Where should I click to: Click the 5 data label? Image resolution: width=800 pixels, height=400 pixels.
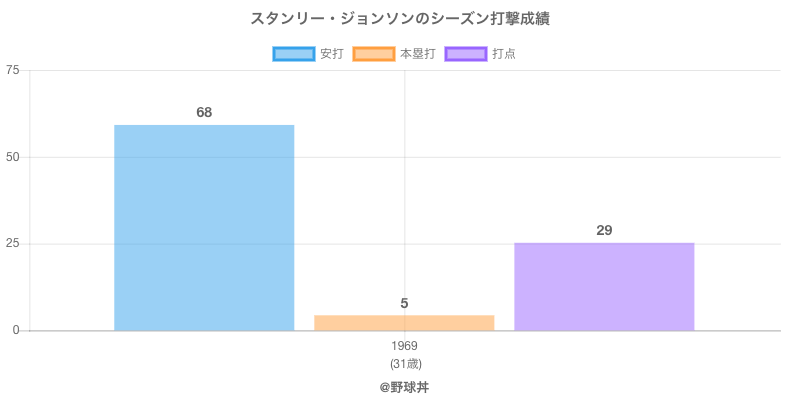[404, 303]
